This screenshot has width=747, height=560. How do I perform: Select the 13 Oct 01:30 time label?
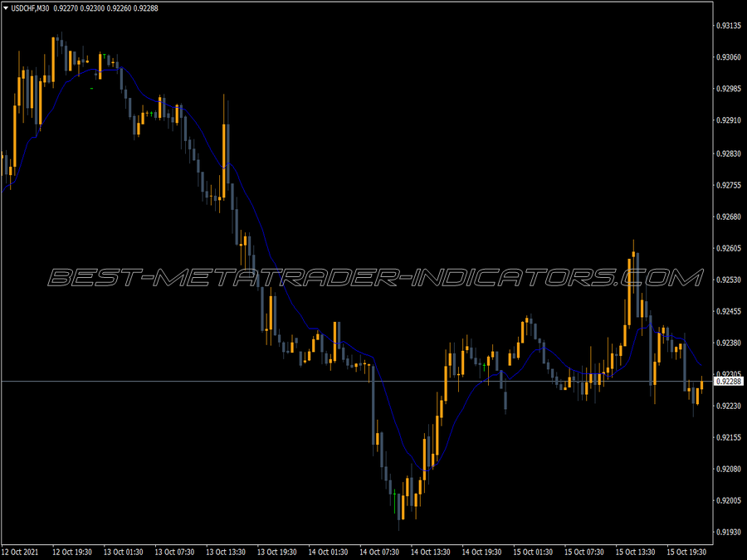(x=124, y=552)
